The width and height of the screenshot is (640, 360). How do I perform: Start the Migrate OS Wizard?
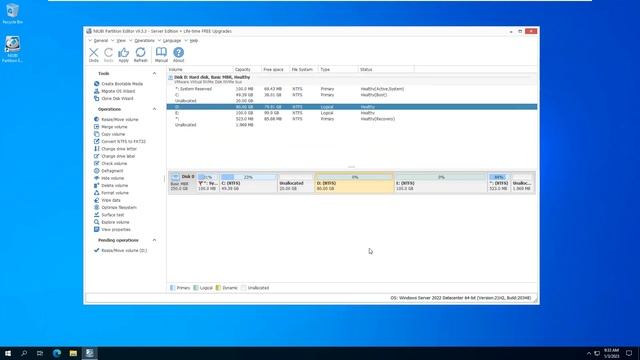(x=114, y=91)
